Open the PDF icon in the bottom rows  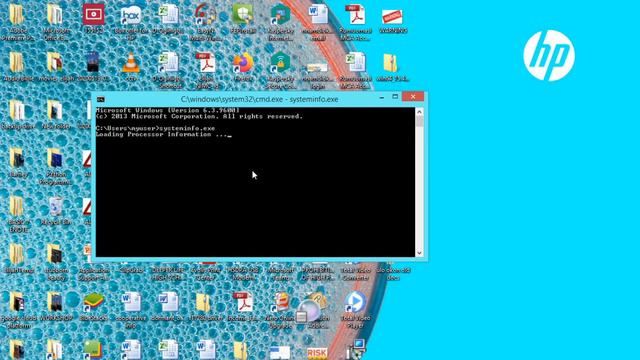(243, 303)
